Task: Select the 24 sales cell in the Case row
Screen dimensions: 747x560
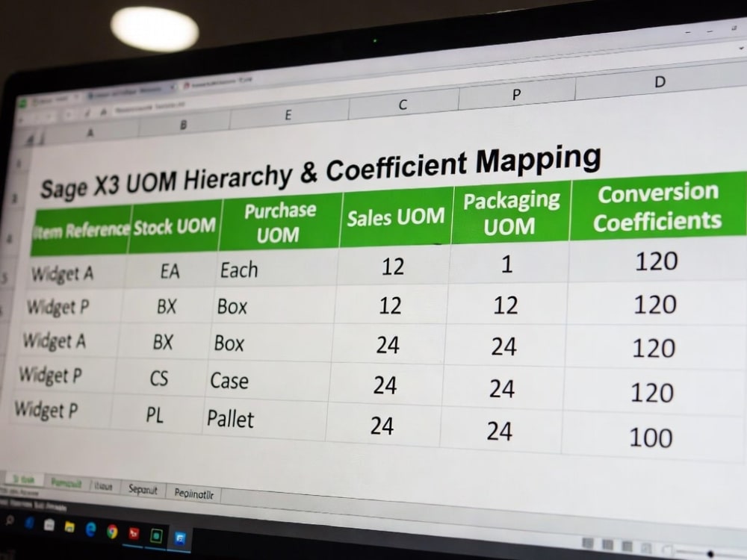Action: coord(385,385)
